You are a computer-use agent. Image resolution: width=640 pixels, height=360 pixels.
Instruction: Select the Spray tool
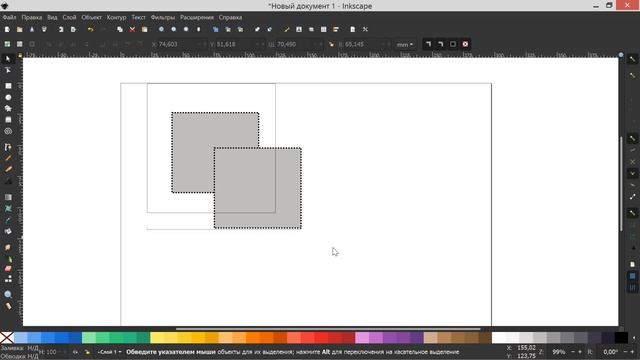pyautogui.click(x=8, y=259)
